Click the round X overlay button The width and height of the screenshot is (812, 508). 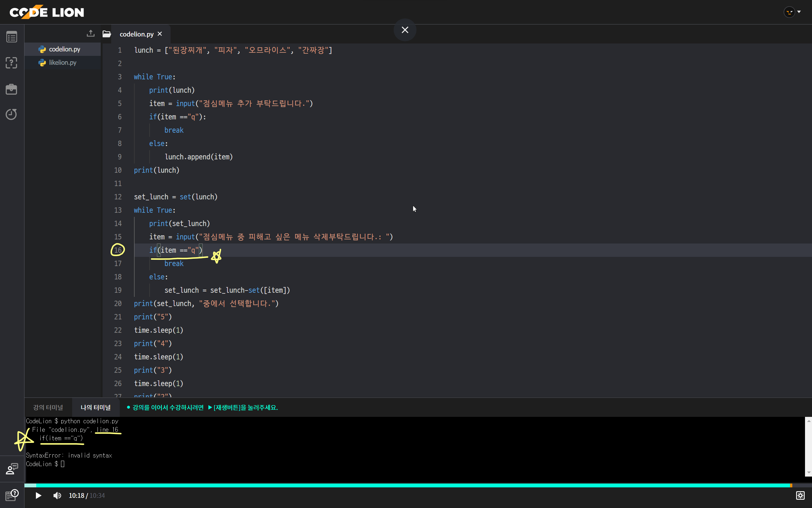click(x=405, y=30)
